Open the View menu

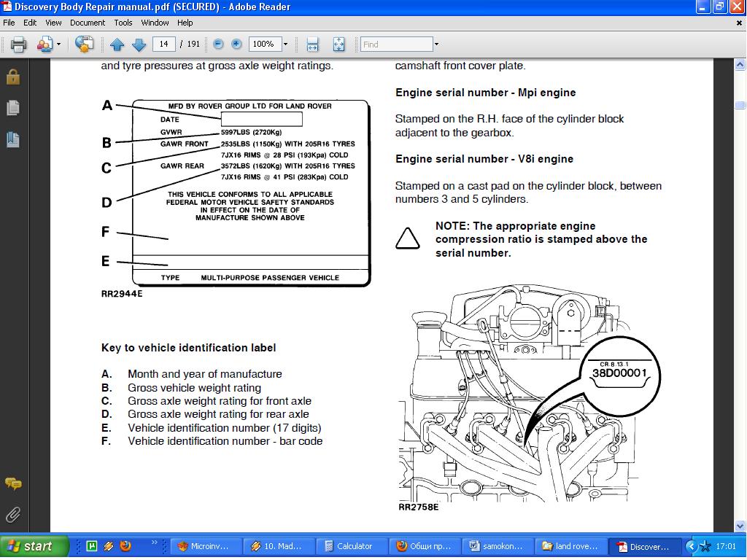click(53, 23)
